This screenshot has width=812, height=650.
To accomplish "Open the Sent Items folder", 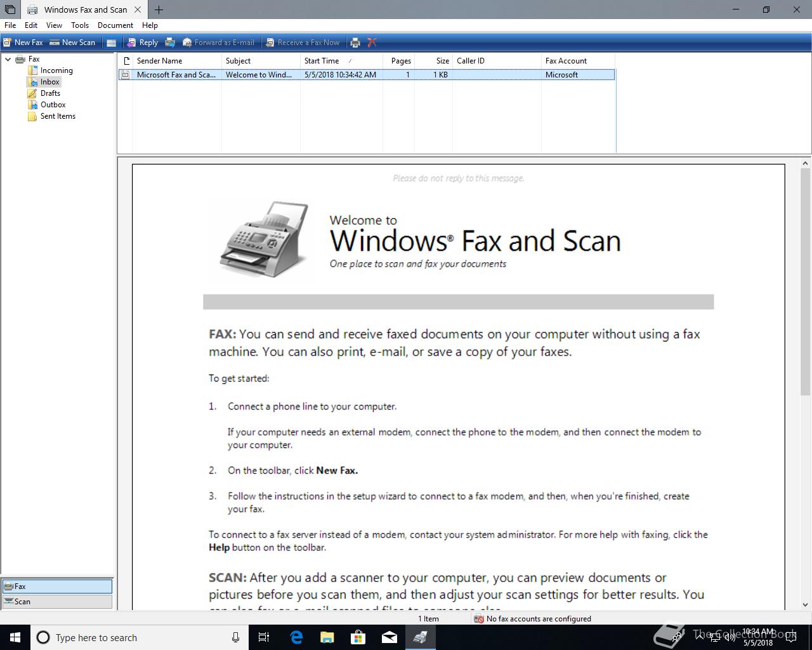I will coord(58,116).
